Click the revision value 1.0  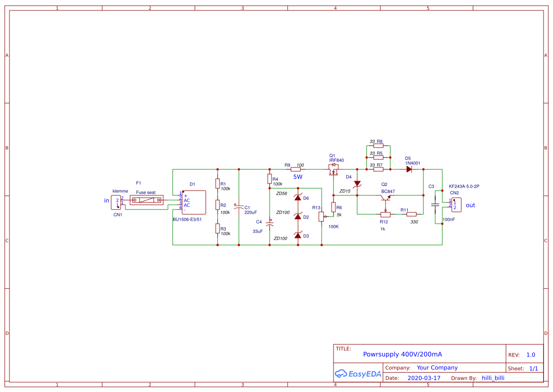[x=531, y=355]
